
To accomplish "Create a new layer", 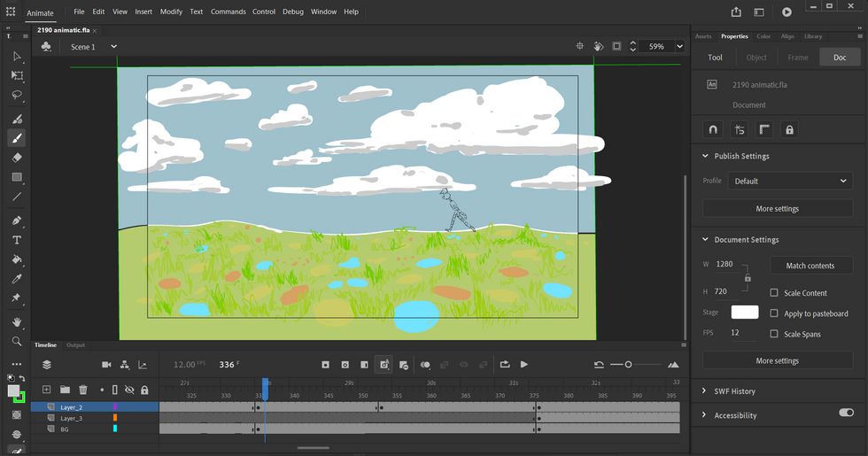I will click(x=46, y=390).
